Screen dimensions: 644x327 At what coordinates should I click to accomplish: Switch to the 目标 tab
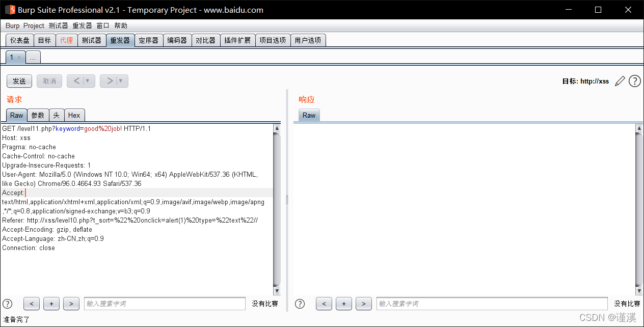click(44, 40)
